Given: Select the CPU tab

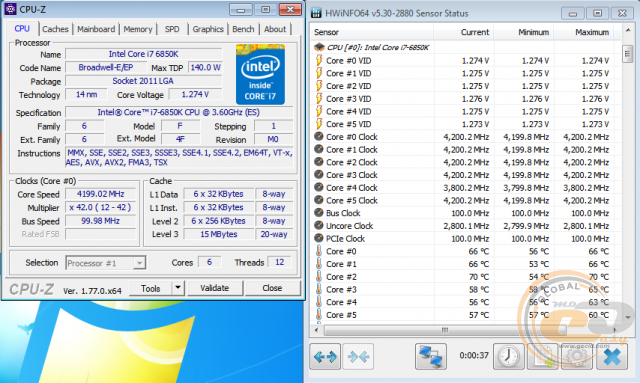Looking at the screenshot, I should tap(22, 29).
